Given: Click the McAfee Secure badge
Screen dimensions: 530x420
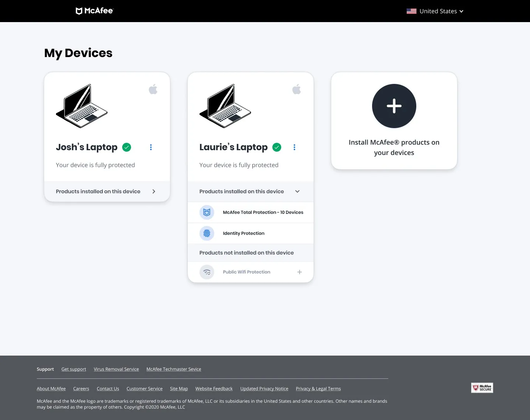Looking at the screenshot, I should click(x=482, y=388).
